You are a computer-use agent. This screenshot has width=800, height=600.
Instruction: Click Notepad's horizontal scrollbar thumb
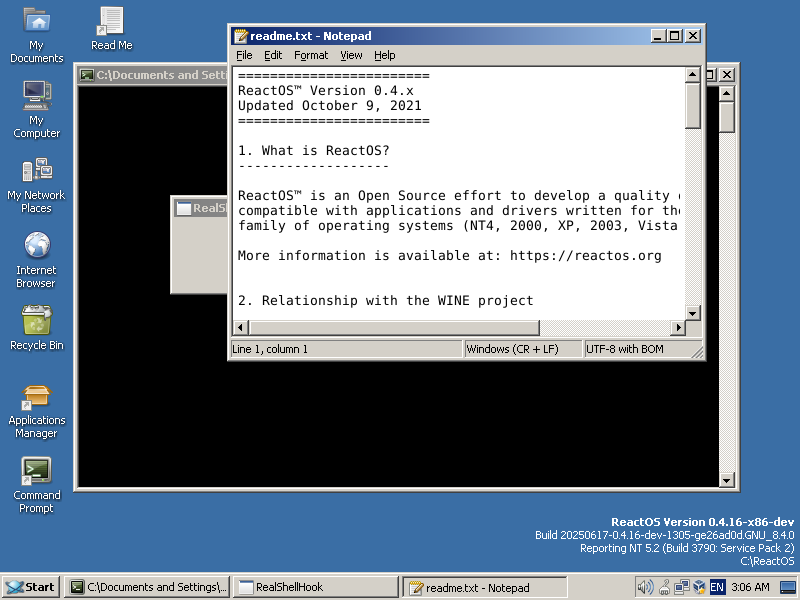pyautogui.click(x=394, y=328)
